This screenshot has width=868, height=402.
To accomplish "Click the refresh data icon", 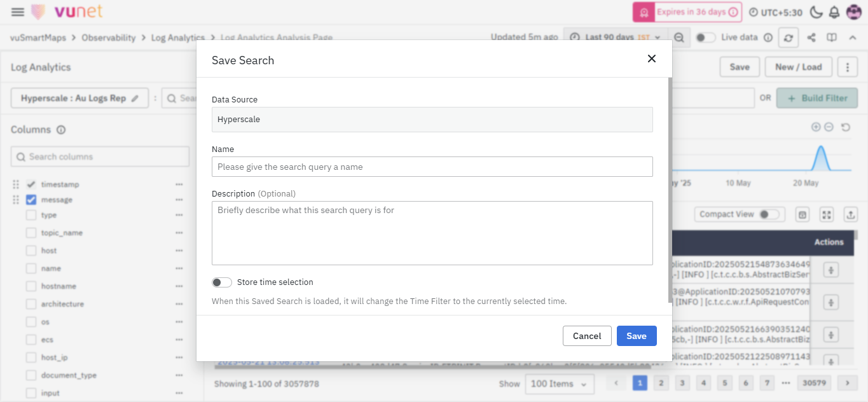I will pos(789,38).
